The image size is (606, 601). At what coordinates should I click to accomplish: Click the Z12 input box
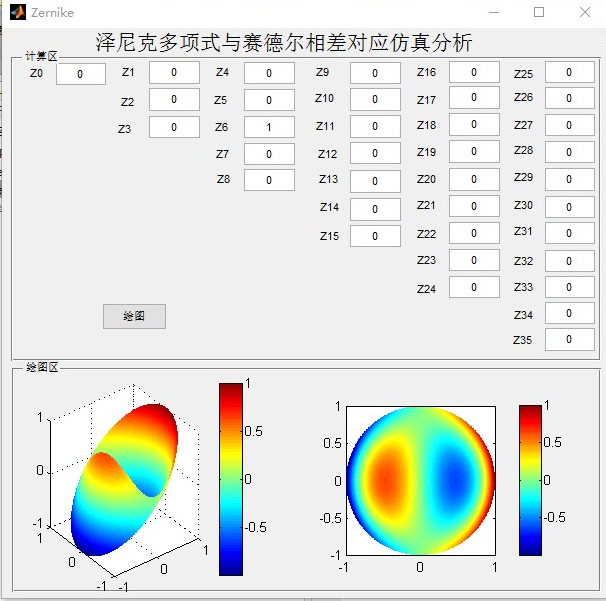pos(375,153)
